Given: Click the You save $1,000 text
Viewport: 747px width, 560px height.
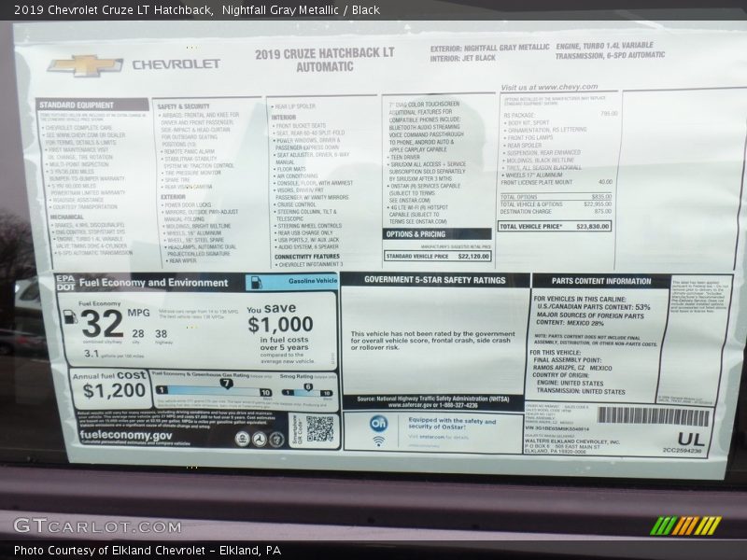Looking at the screenshot, I should 280,320.
